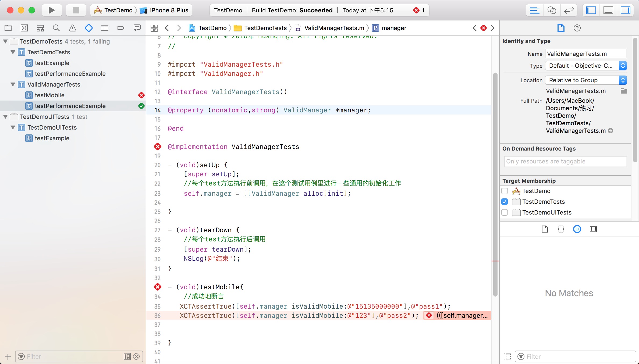
Task: Focus the library Filter field
Action: [576, 356]
